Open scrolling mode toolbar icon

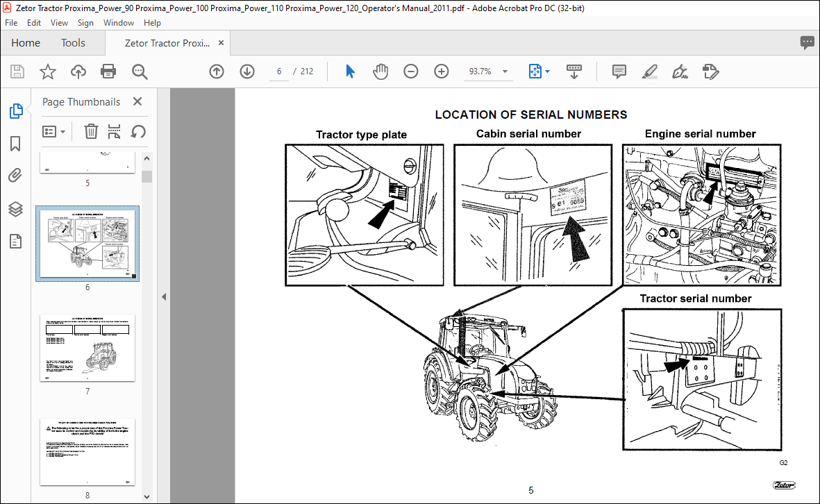click(574, 72)
